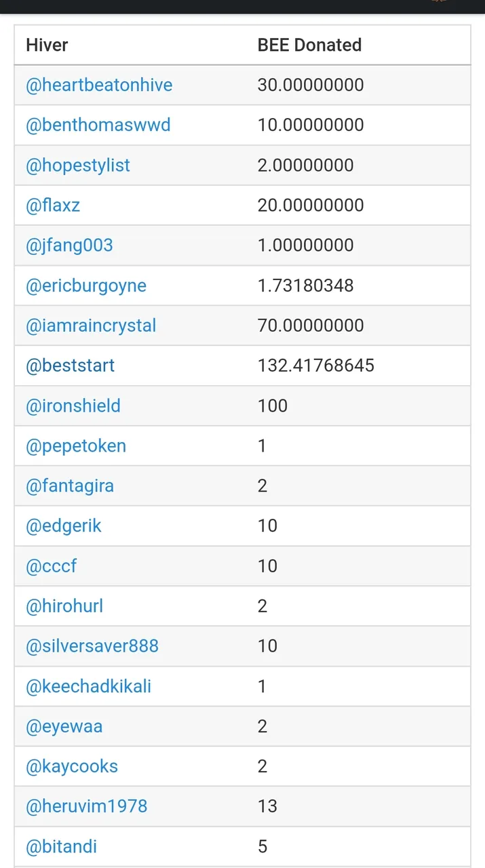Click the @fantagira link

click(70, 486)
